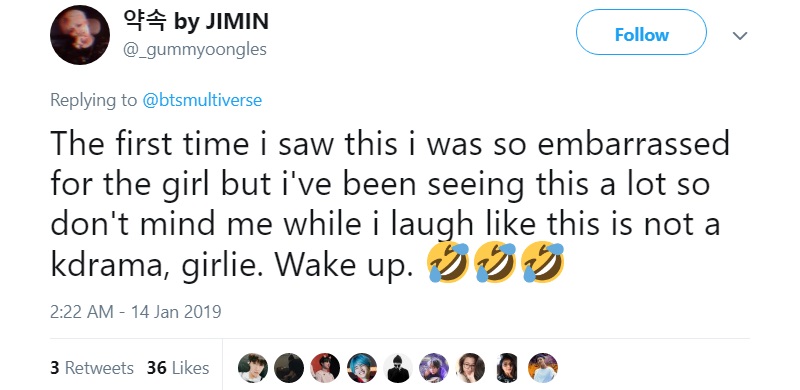Click the @_gummyoongles handle
Viewport: 800px width, 390px height.
click(194, 50)
